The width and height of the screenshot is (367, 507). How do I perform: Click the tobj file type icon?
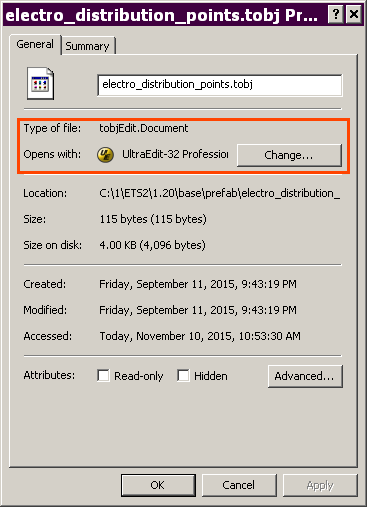click(40, 83)
